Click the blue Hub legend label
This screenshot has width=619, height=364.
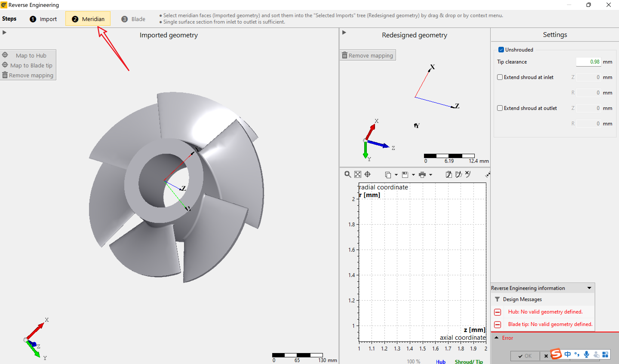[x=441, y=362]
